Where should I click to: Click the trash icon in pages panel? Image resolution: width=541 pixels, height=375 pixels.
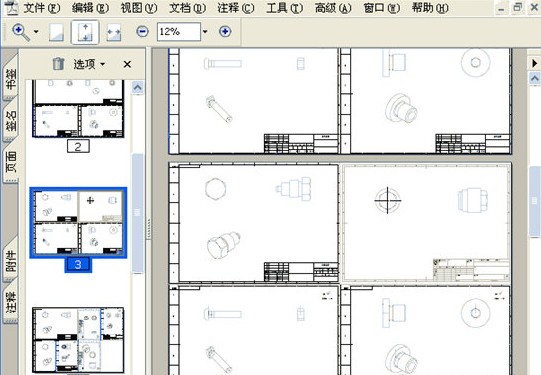click(x=58, y=64)
